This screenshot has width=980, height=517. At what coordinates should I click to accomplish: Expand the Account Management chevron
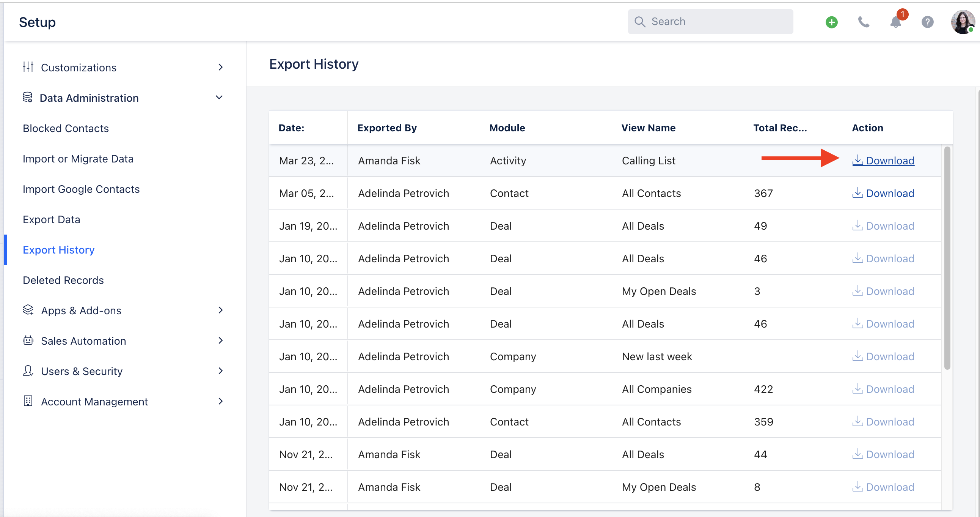tap(220, 401)
